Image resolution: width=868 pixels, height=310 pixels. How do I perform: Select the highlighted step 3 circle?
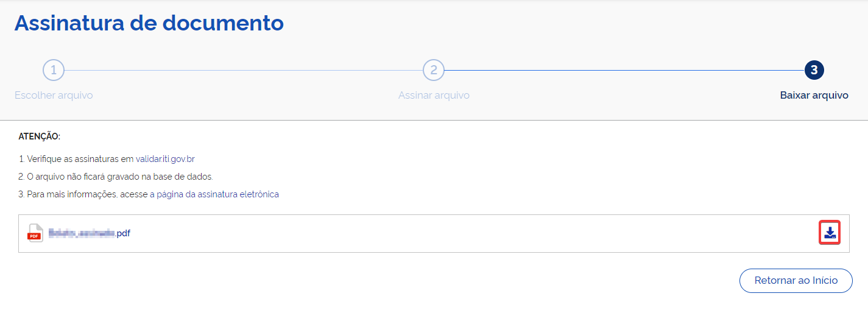(814, 70)
